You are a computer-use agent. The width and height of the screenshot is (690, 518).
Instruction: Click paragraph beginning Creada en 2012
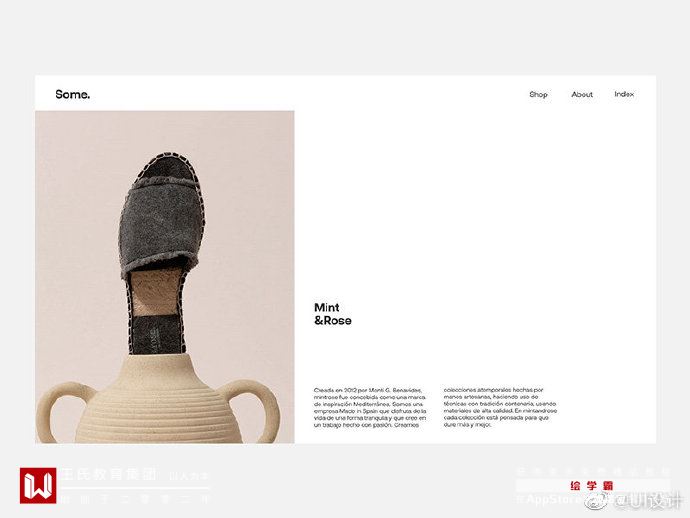click(x=370, y=408)
